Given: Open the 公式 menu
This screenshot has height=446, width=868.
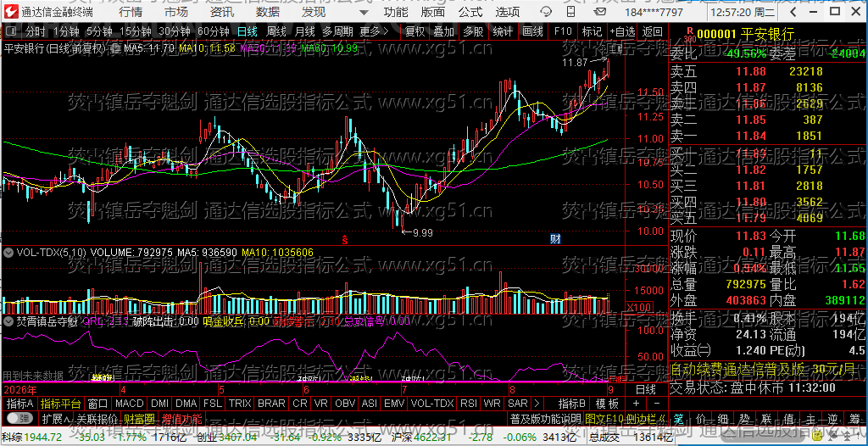Looking at the screenshot, I should click(470, 12).
